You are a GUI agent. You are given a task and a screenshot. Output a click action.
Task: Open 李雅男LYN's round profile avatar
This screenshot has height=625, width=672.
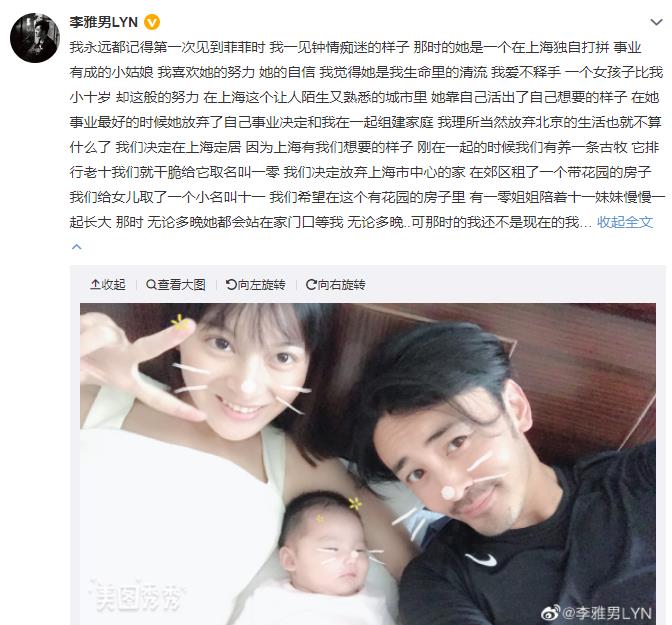pos(35,38)
